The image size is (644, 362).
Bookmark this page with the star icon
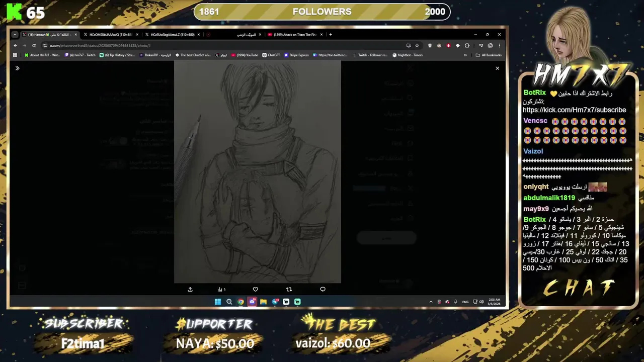(417, 45)
